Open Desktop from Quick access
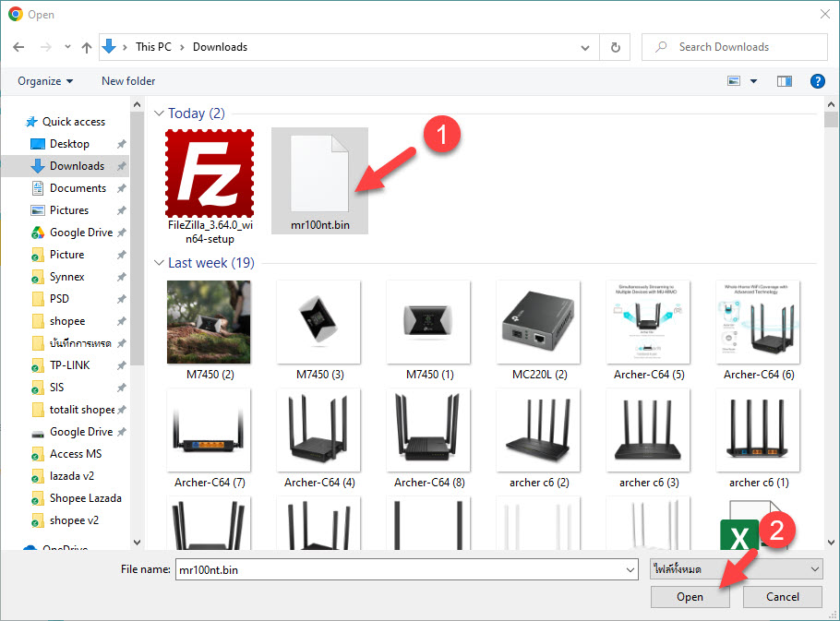Image resolution: width=840 pixels, height=621 pixels. click(61, 144)
